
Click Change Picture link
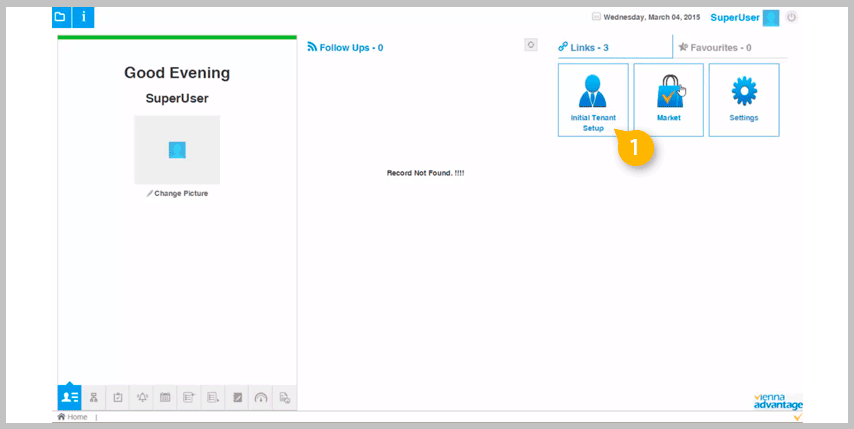click(x=178, y=193)
